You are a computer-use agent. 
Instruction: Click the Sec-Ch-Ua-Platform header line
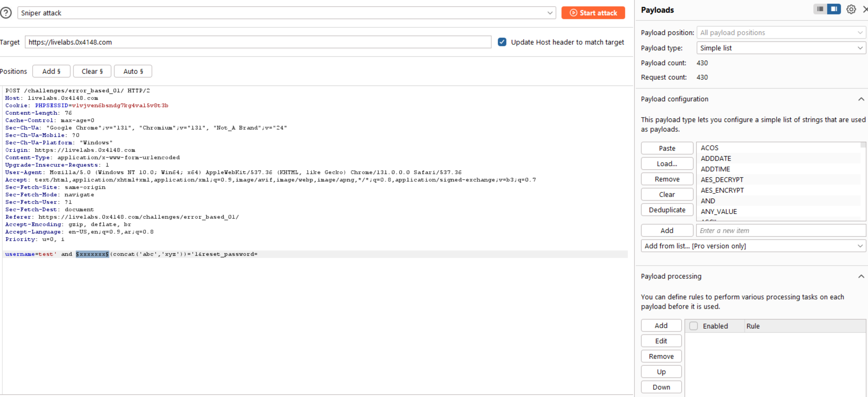[x=59, y=143]
